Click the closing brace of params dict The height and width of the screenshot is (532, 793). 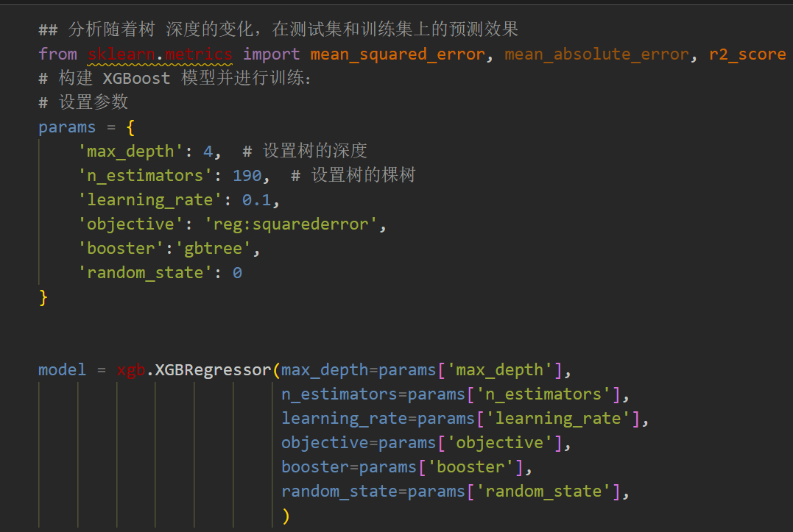click(x=41, y=297)
